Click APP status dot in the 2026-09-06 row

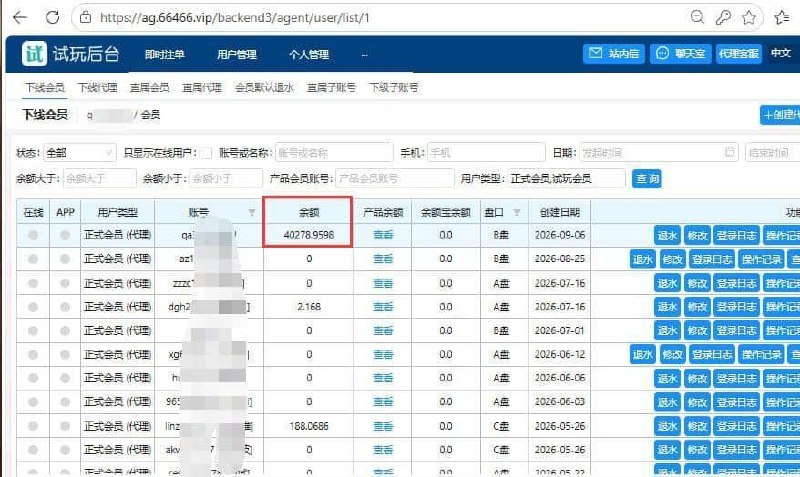65,235
